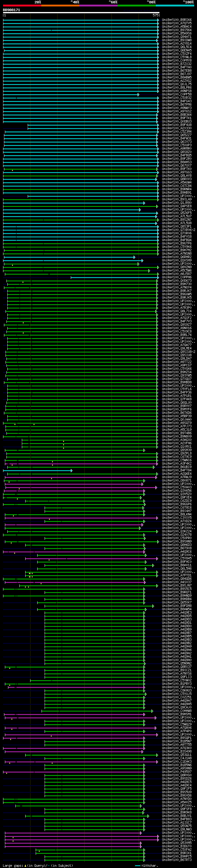
Task: Click the green ~80% identity legend bar
Action: pos(136,6)
